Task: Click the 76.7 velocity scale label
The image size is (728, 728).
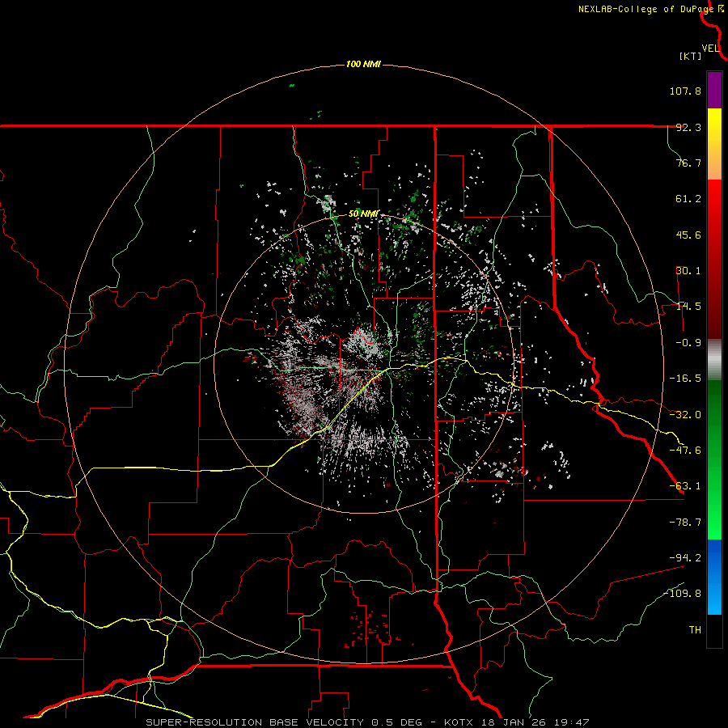Action: [x=688, y=163]
